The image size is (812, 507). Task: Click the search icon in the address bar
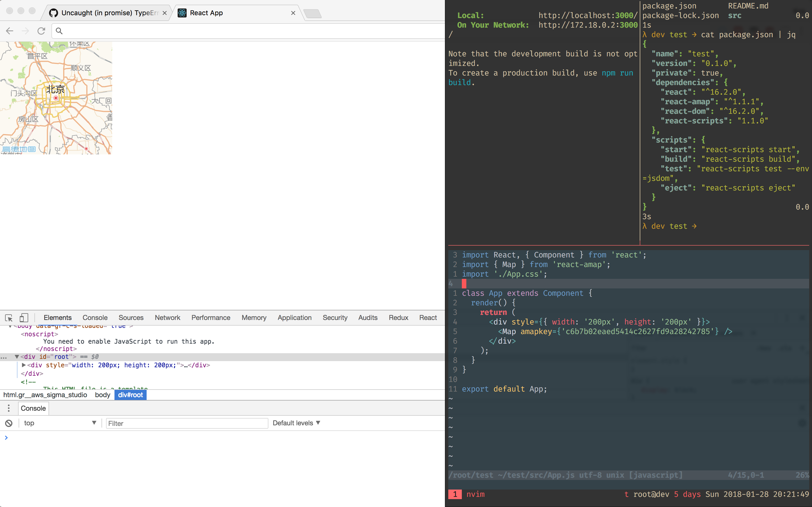pyautogui.click(x=59, y=30)
